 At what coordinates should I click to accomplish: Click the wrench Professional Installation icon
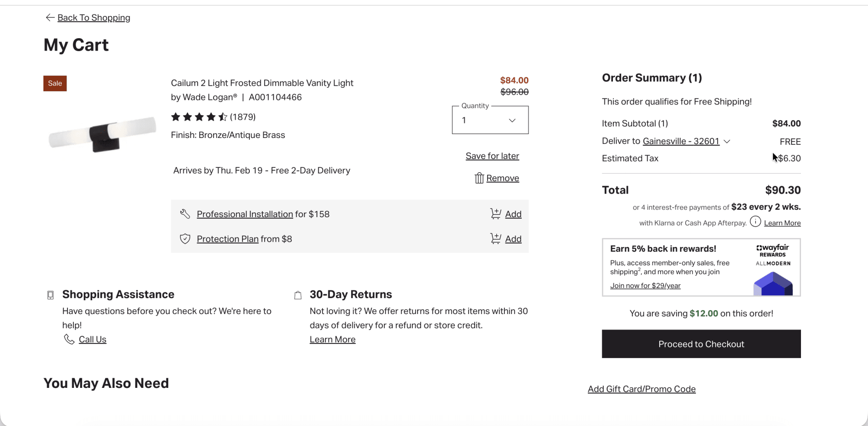185,214
